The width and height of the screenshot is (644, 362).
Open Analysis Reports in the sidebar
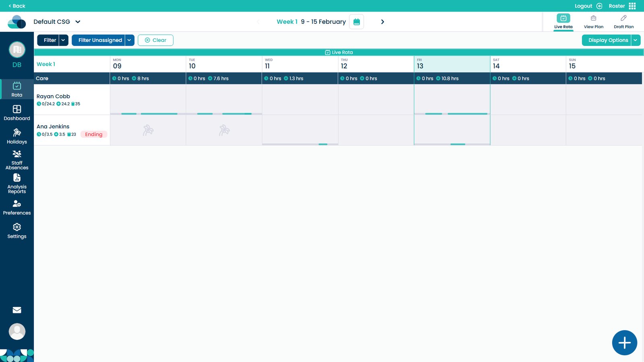coord(17,183)
